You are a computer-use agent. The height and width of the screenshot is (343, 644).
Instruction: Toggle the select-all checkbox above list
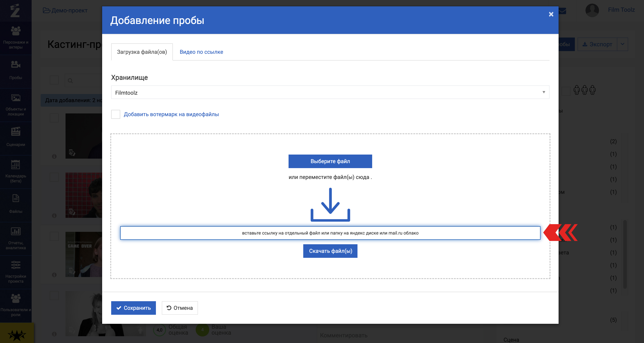pos(54,80)
